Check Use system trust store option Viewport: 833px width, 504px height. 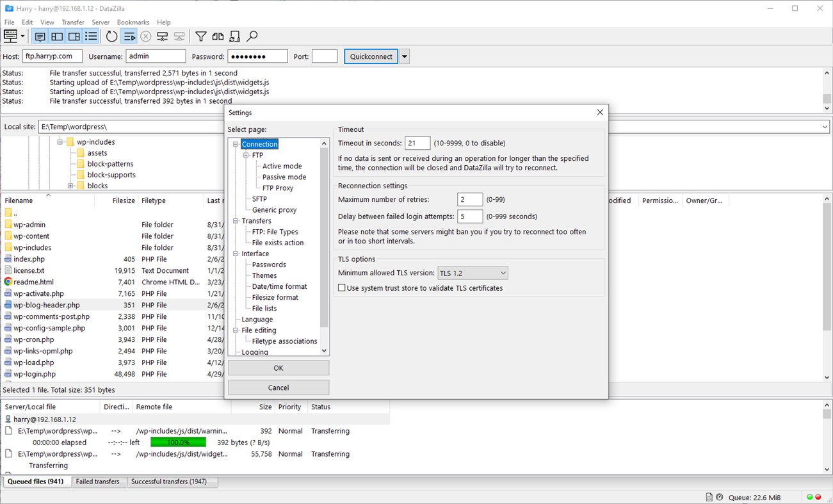pos(343,288)
